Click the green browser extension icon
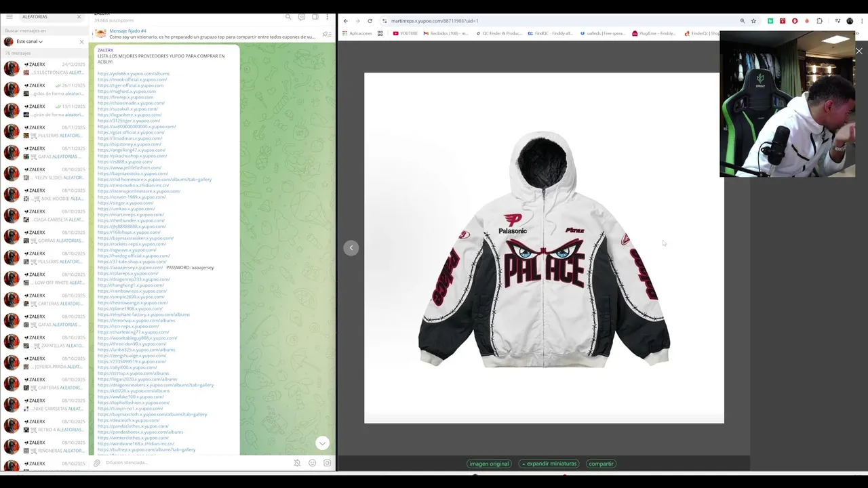 point(770,21)
